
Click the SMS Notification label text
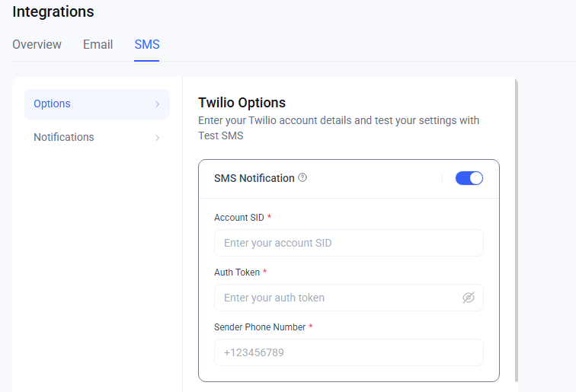[254, 178]
